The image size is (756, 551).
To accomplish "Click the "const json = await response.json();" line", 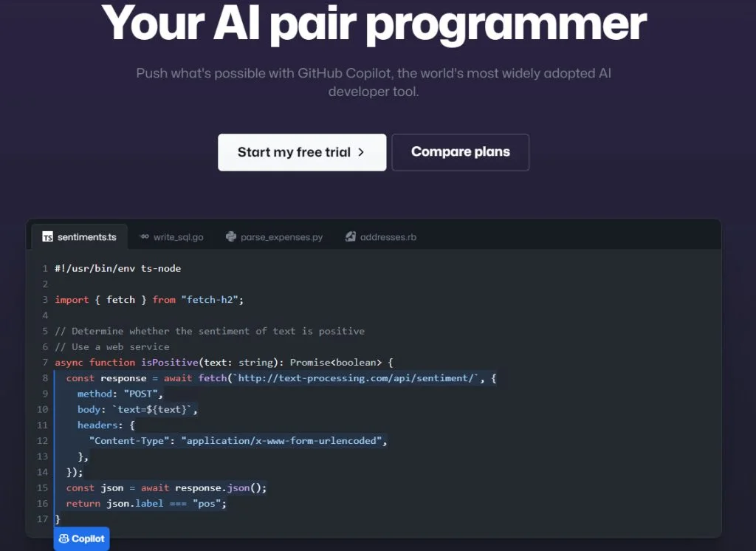I will (x=166, y=487).
